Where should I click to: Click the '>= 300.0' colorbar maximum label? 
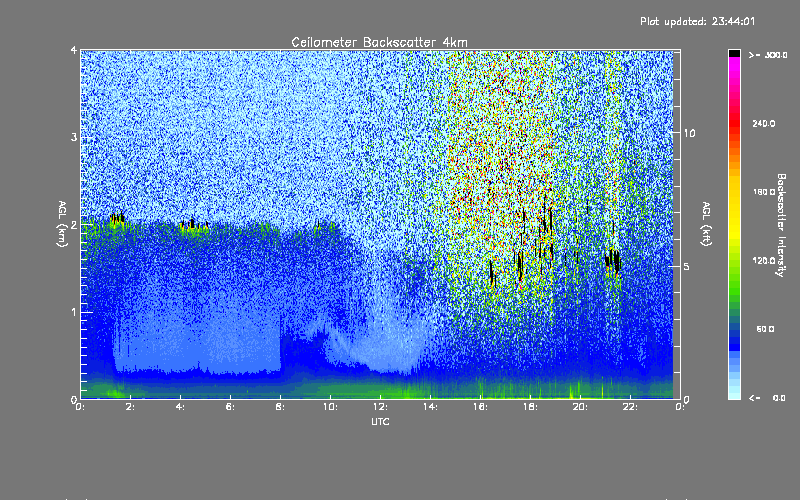tap(768, 55)
